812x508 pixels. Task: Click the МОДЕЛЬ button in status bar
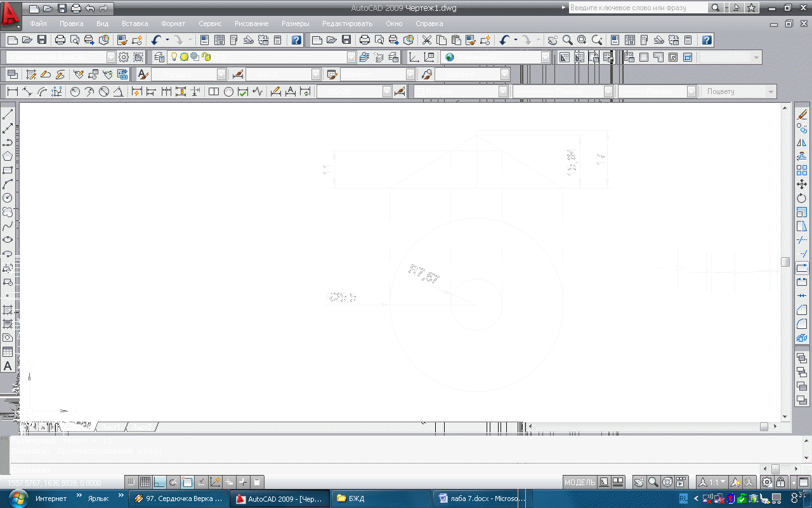point(580,482)
